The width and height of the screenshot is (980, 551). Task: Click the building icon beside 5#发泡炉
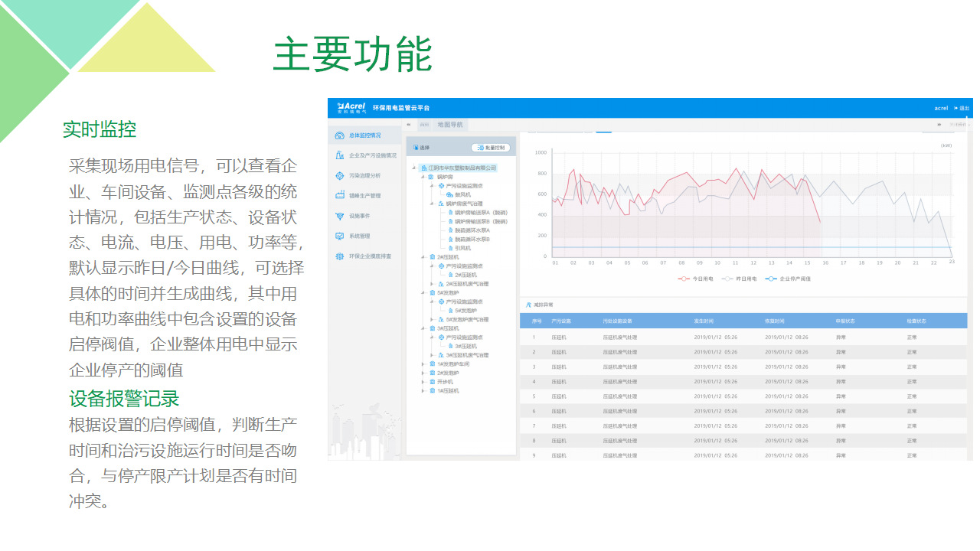point(433,292)
